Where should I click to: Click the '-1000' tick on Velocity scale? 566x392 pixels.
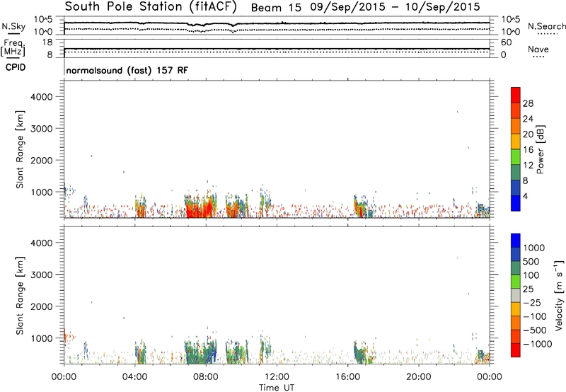tap(538, 344)
